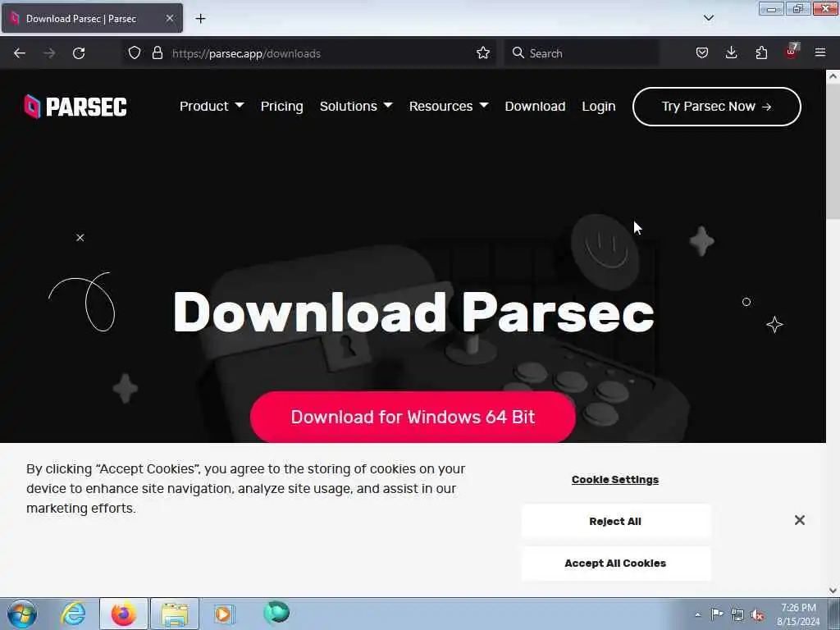840x630 pixels.
Task: Close the Download Parsec tab
Action: pos(169,19)
